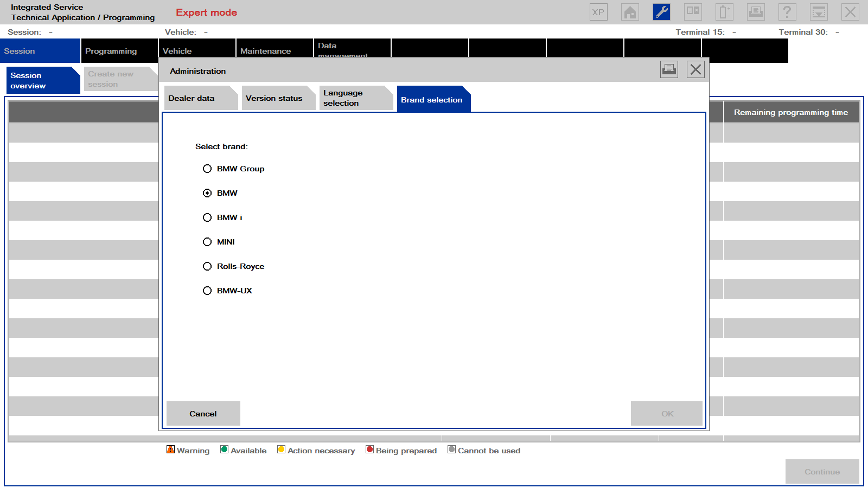868x488 pixels.
Task: Switch to the Version status tab
Action: tap(278, 98)
